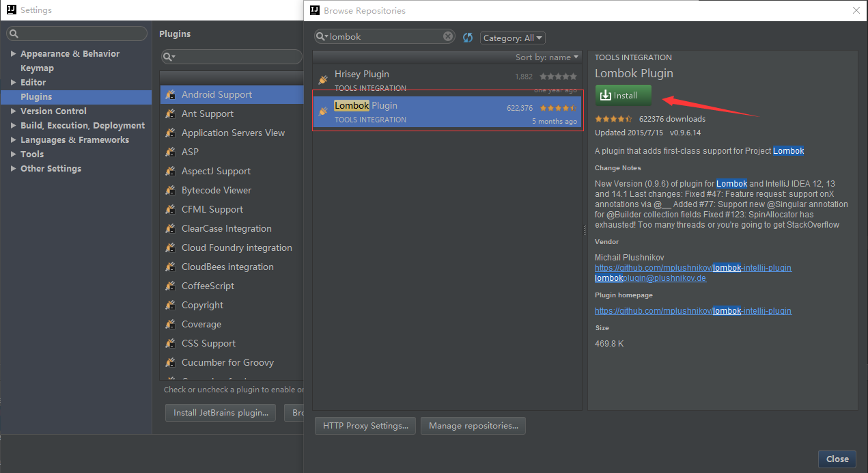Click Manage repositories button
Image resolution: width=868 pixels, height=473 pixels.
point(473,426)
